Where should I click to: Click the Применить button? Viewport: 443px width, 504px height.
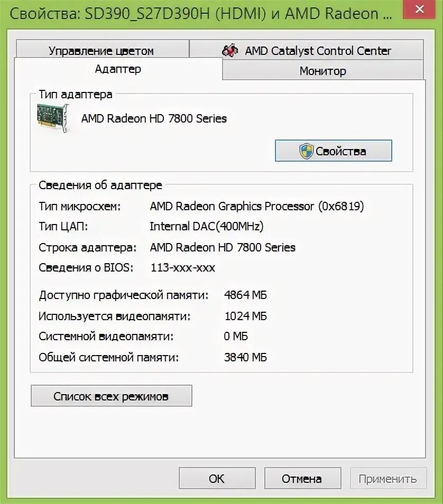[388, 478]
